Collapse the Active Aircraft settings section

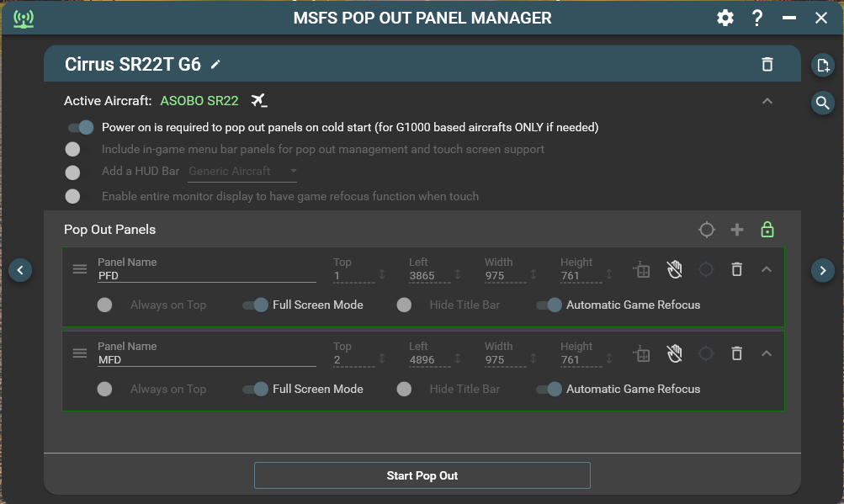point(767,101)
